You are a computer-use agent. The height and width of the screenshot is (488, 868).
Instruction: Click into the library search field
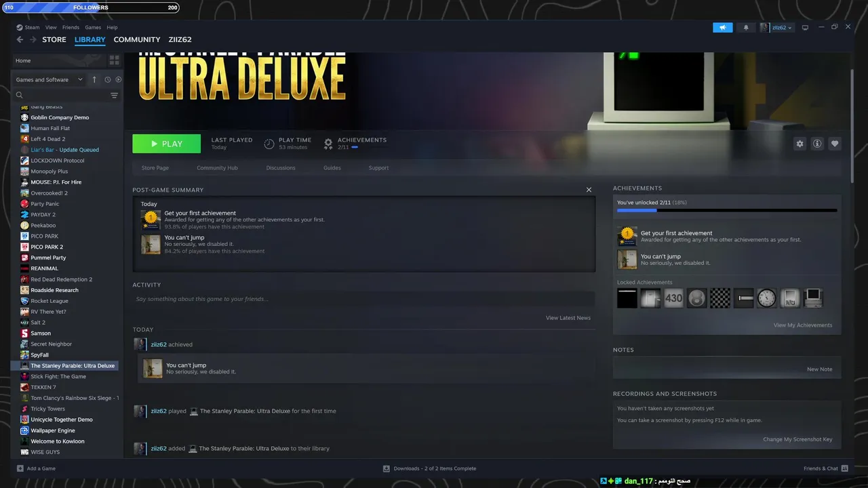60,96
